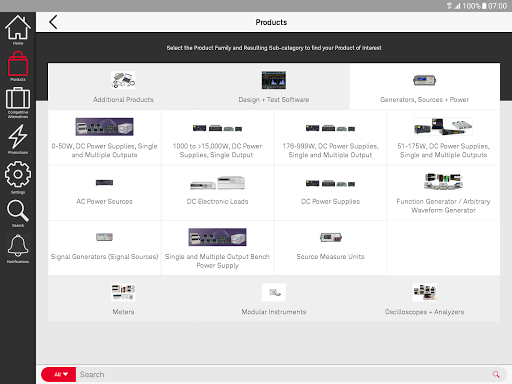Open Competitive Alternatives briefcase icon
Image resolution: width=512 pixels, height=384 pixels.
tap(18, 103)
